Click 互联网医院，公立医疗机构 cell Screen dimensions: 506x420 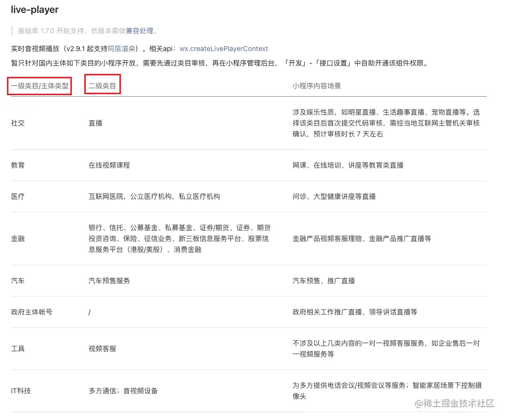(x=154, y=196)
